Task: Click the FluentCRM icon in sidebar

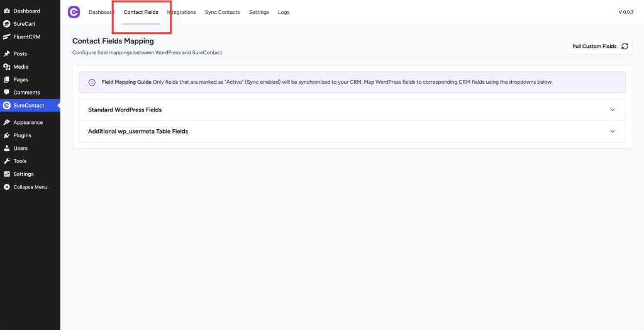Action: 6,37
